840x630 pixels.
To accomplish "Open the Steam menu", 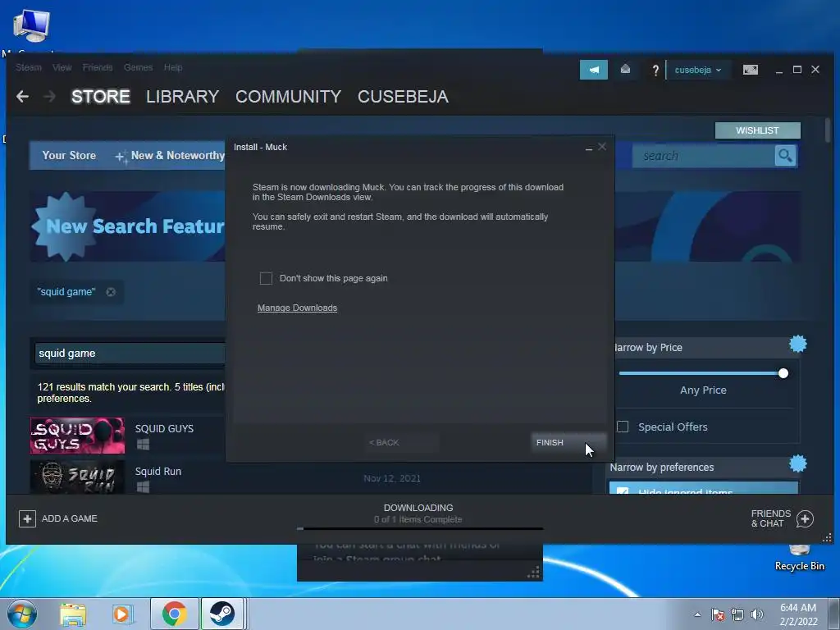I will (x=29, y=67).
